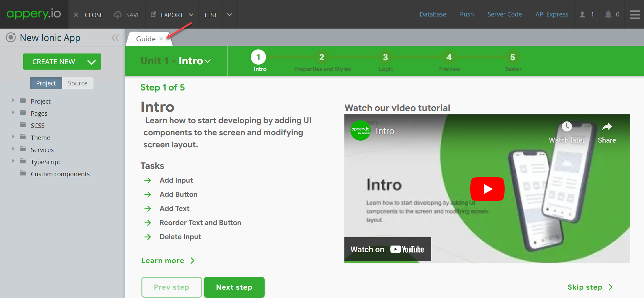Open the Database link
644x298 pixels.
point(433,14)
